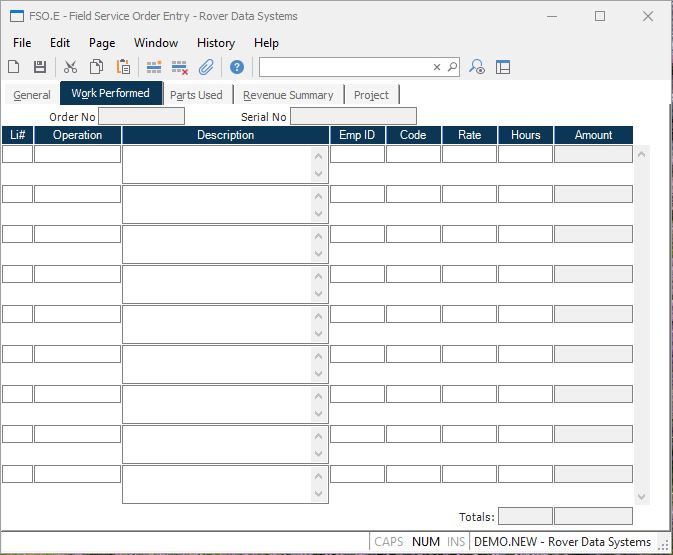Open the History menu
Image resolution: width=673 pixels, height=555 pixels.
(x=215, y=43)
